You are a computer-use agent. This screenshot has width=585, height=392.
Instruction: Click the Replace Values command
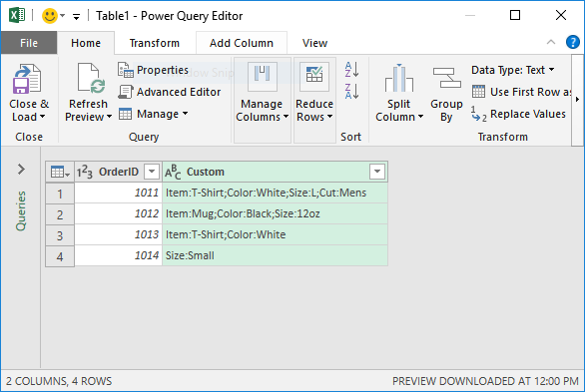click(518, 114)
